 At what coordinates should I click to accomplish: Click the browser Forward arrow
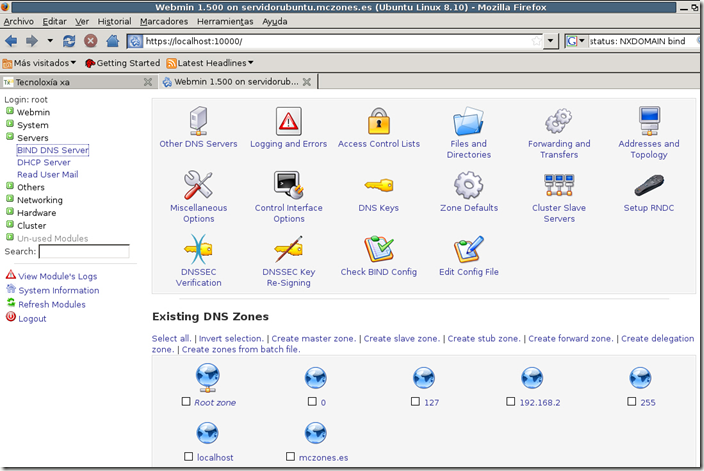[32, 41]
